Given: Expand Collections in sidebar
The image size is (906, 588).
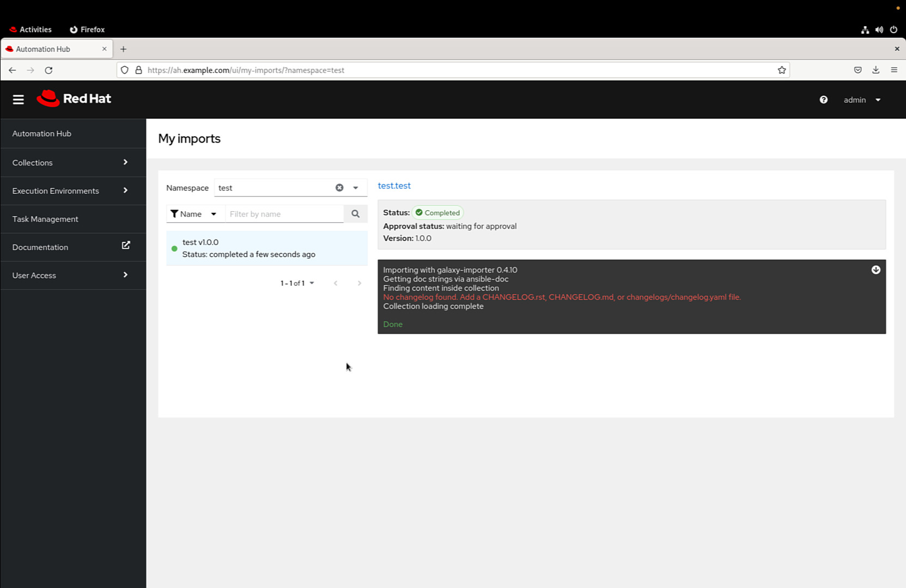Looking at the screenshot, I should coord(73,162).
